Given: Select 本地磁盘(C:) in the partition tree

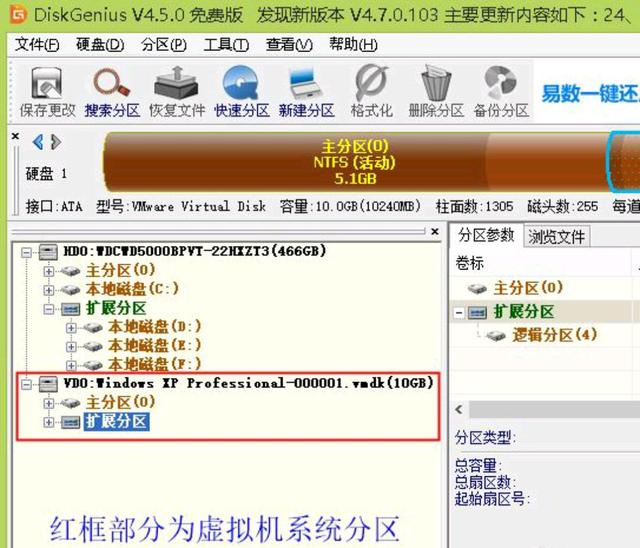Looking at the screenshot, I should (132, 289).
